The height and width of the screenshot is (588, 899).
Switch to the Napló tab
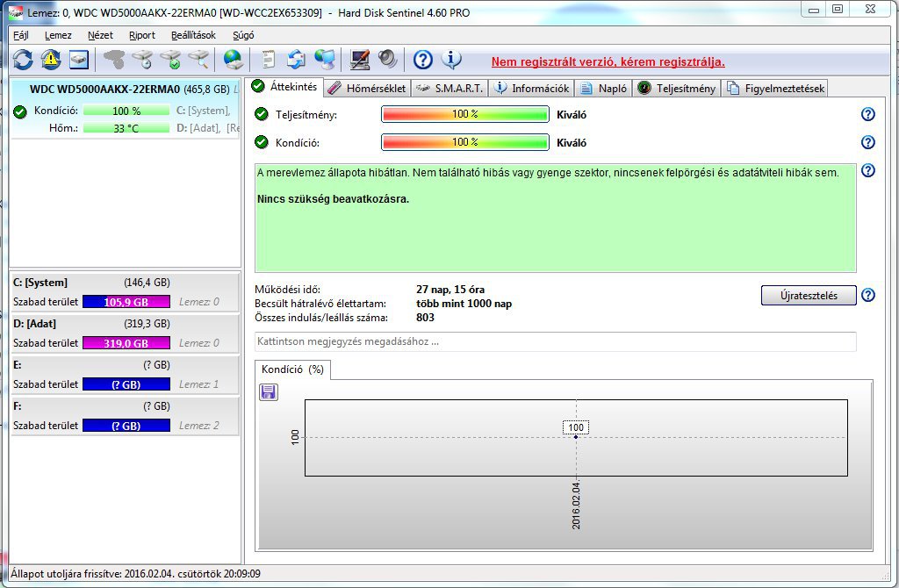click(603, 89)
